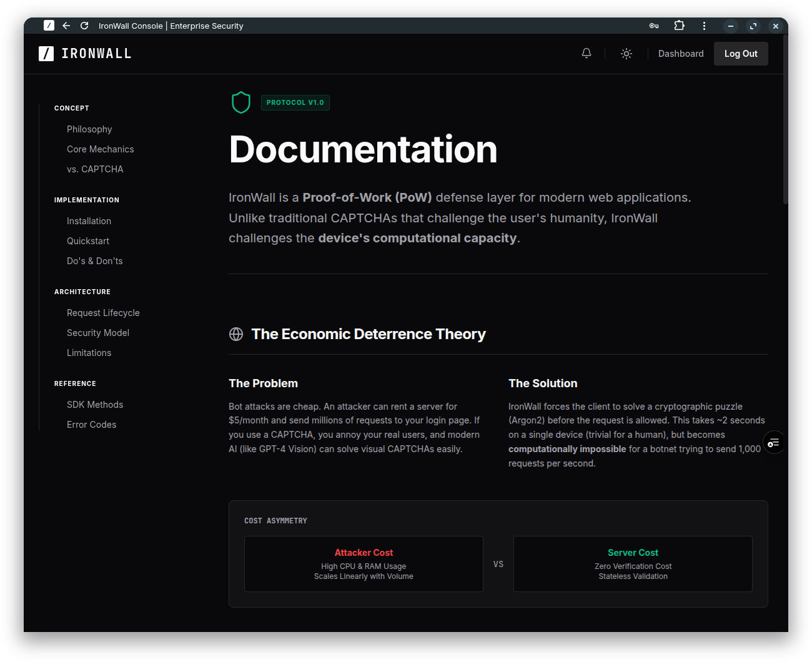Screen dimensions: 812x662
Task: Open the browser extensions puzzle icon
Action: (679, 26)
